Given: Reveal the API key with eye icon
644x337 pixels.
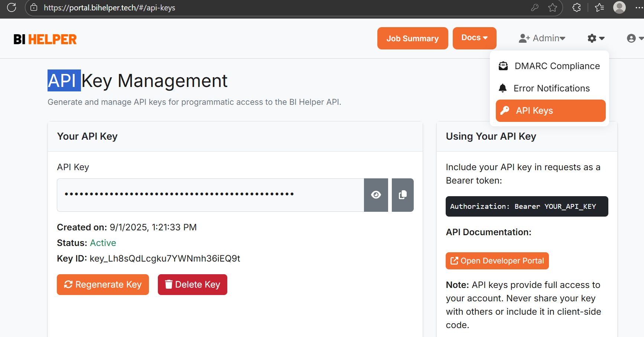Looking at the screenshot, I should [376, 195].
